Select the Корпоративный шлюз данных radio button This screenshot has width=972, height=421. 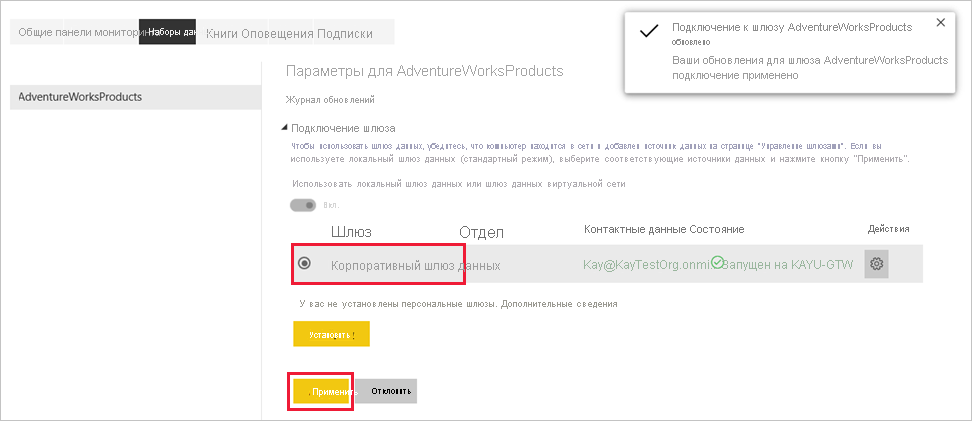click(304, 263)
